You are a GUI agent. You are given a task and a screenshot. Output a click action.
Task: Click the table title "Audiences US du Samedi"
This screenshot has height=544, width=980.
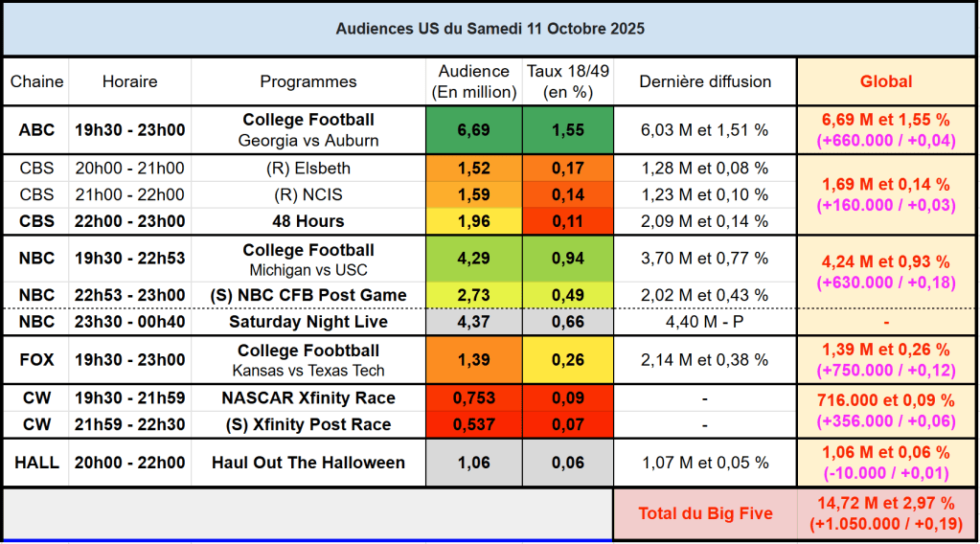click(490, 29)
